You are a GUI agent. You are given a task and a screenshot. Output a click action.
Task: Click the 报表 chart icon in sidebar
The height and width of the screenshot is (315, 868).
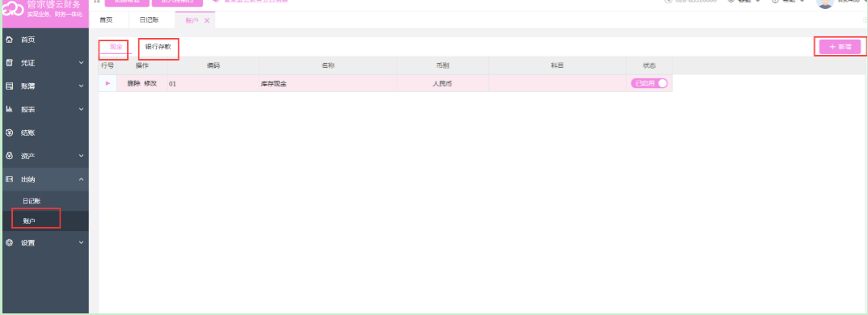coord(9,110)
